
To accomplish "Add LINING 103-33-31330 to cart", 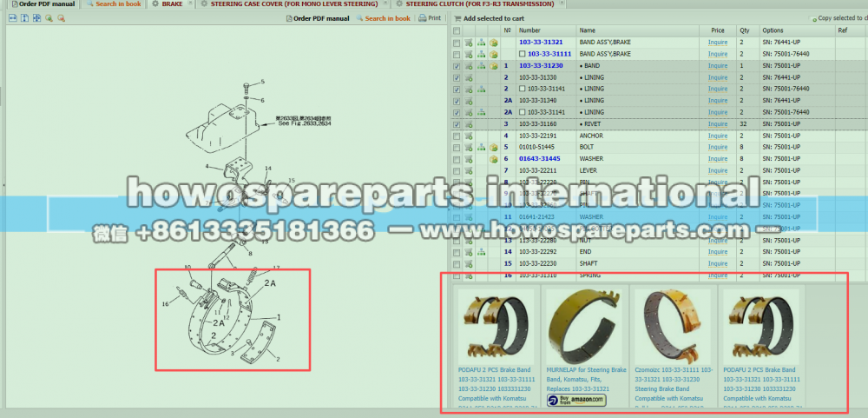I will (469, 77).
